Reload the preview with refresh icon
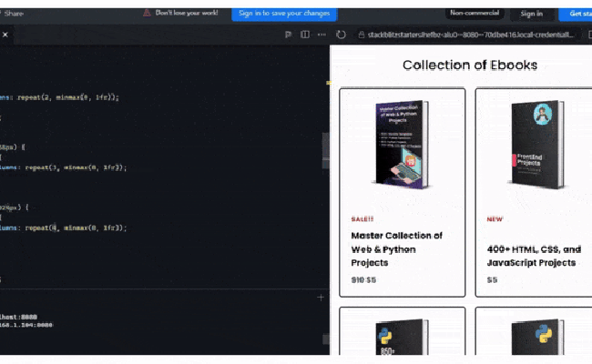Viewport: 592px width, 364px height. (x=341, y=35)
